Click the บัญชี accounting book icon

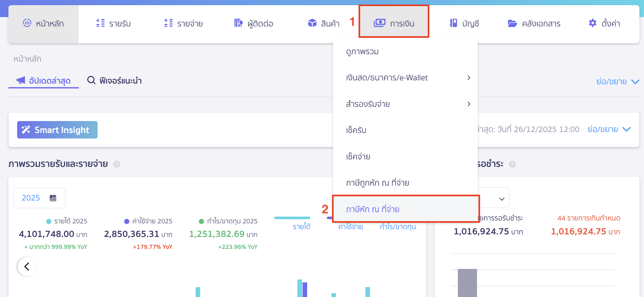click(x=453, y=23)
